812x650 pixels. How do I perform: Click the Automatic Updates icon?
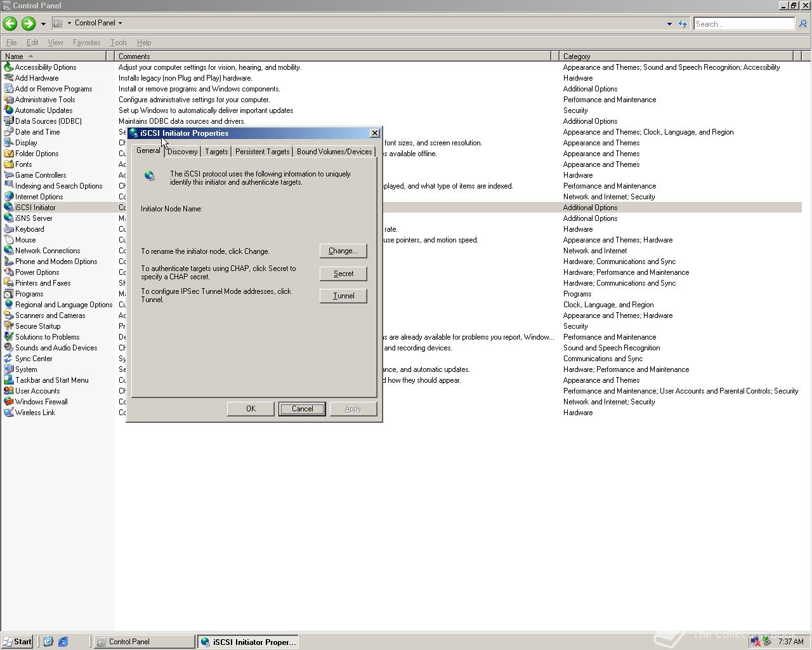click(8, 110)
